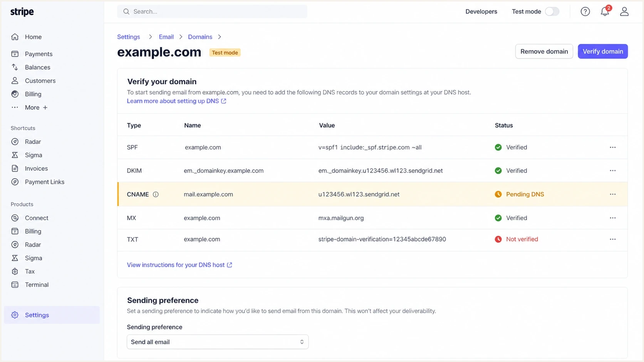Click the Payments icon in sidebar
This screenshot has width=644, height=362.
[x=15, y=54]
